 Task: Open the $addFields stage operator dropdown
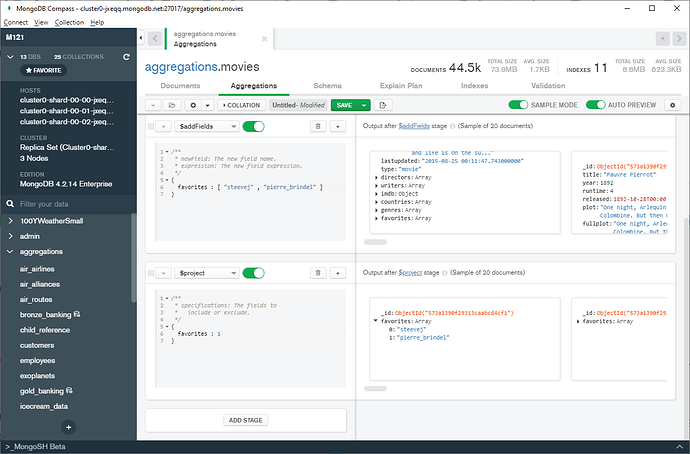[207, 127]
